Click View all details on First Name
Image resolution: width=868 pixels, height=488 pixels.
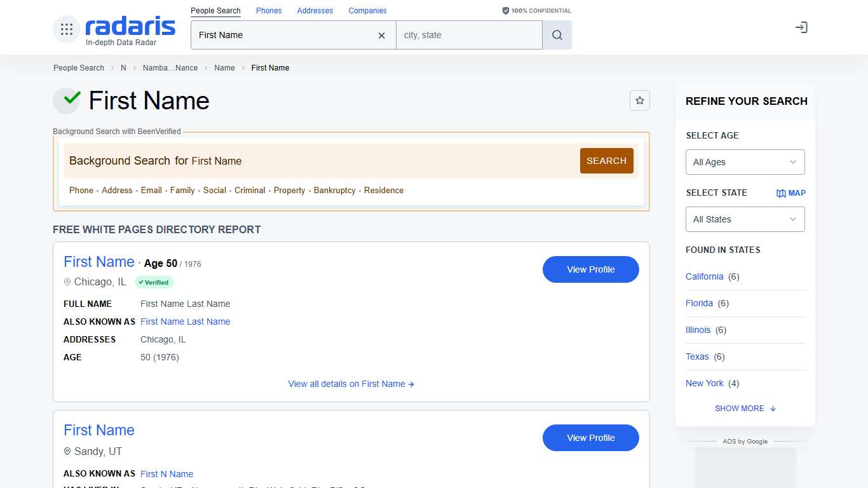[351, 384]
